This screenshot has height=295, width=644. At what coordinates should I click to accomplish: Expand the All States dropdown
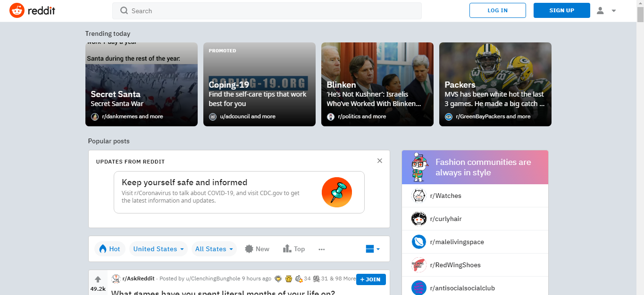[214, 249]
